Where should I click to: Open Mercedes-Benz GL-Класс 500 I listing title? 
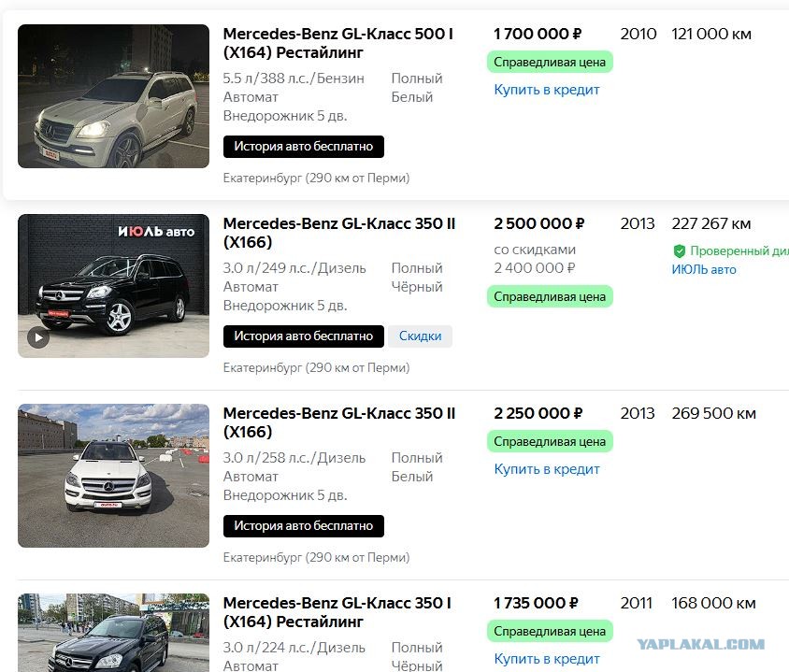click(338, 43)
